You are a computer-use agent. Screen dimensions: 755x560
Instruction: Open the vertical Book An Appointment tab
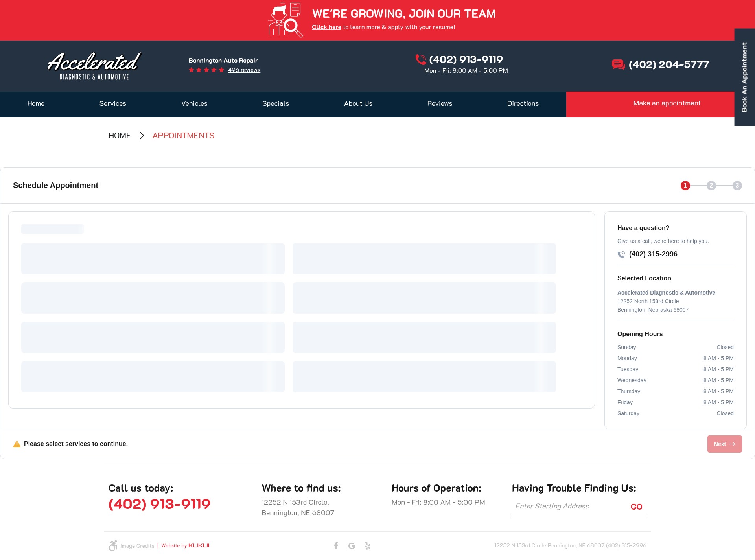pyautogui.click(x=744, y=77)
